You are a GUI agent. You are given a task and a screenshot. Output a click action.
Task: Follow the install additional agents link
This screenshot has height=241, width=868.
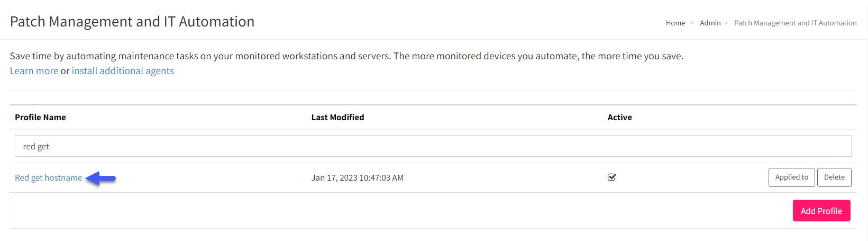click(123, 70)
